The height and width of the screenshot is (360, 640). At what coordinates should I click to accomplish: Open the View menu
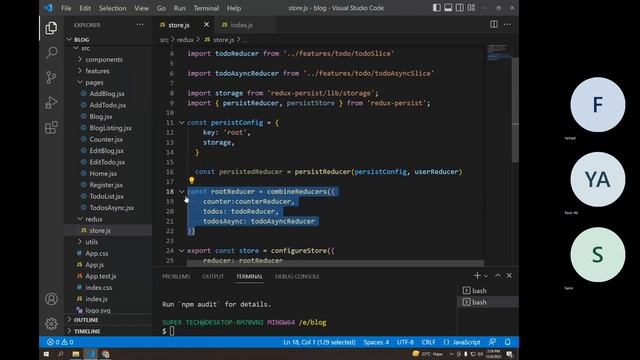142,8
